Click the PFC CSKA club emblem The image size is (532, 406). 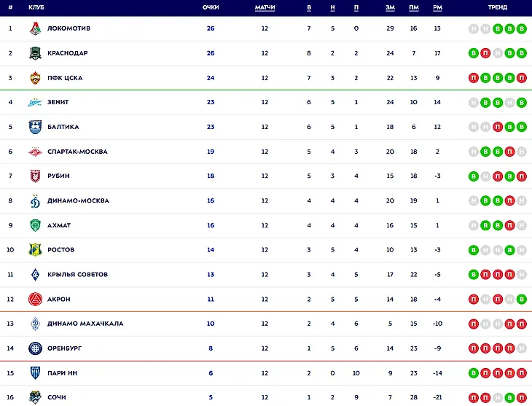35,78
